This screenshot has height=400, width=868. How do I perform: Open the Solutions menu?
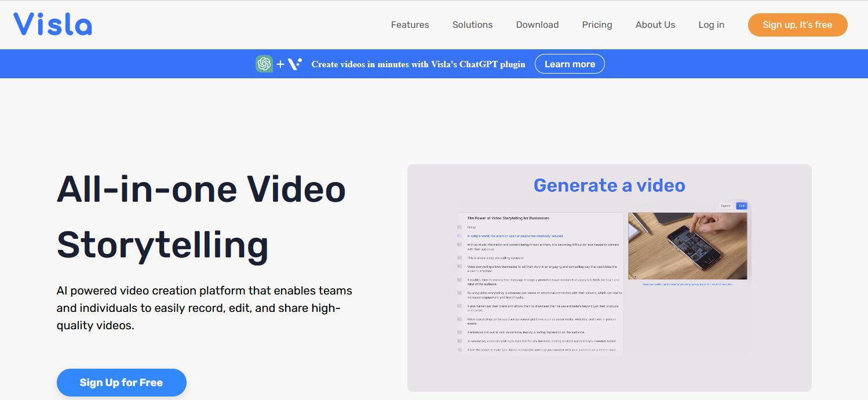click(473, 25)
